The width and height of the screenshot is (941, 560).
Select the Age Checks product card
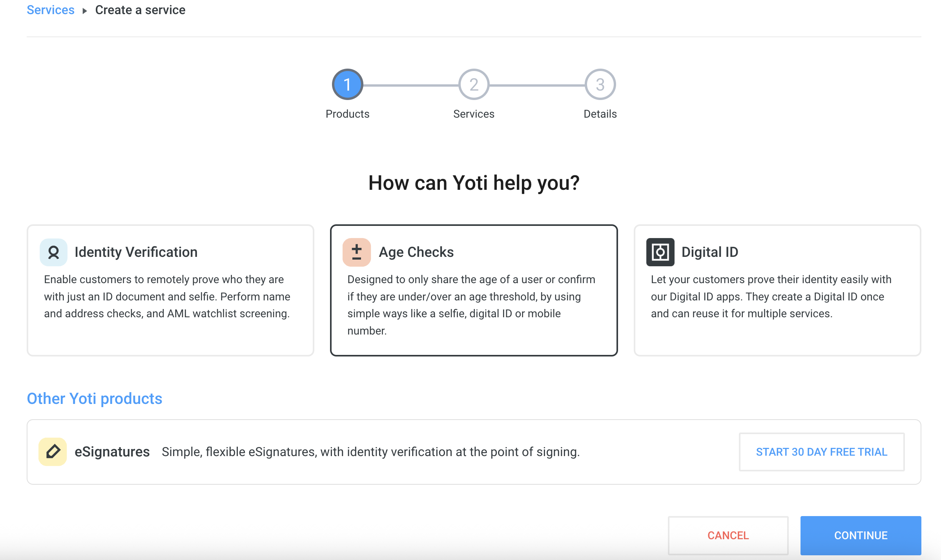tap(474, 290)
